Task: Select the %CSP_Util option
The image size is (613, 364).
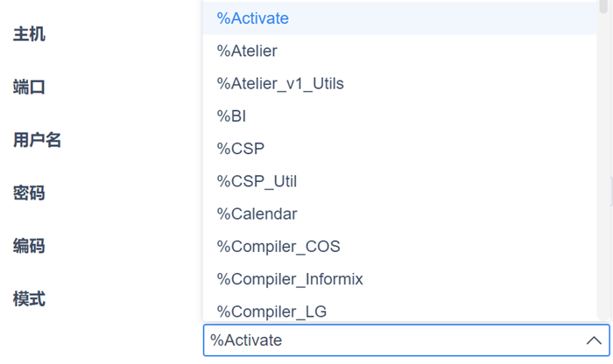Action: (257, 182)
